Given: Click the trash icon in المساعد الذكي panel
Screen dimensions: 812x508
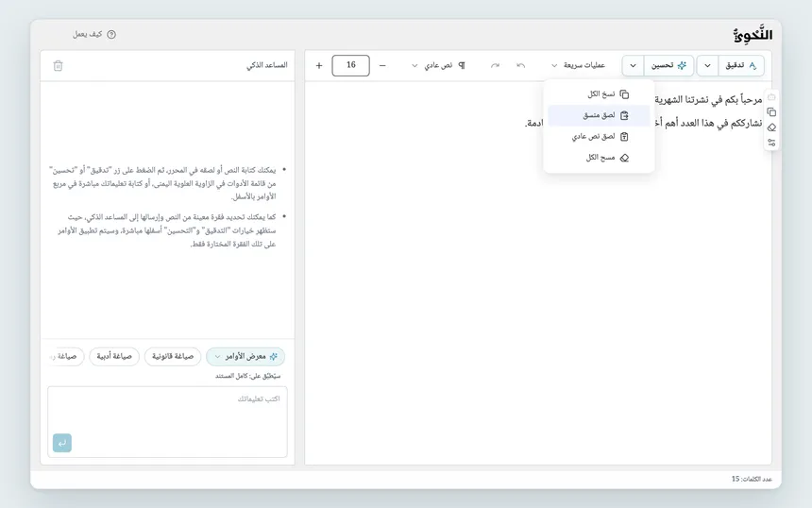Looking at the screenshot, I should [x=58, y=66].
